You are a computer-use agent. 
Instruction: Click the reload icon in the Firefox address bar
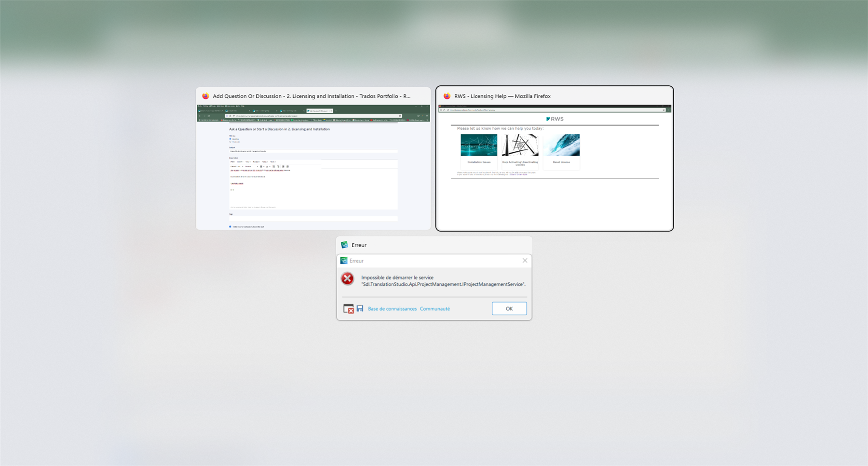(x=209, y=116)
